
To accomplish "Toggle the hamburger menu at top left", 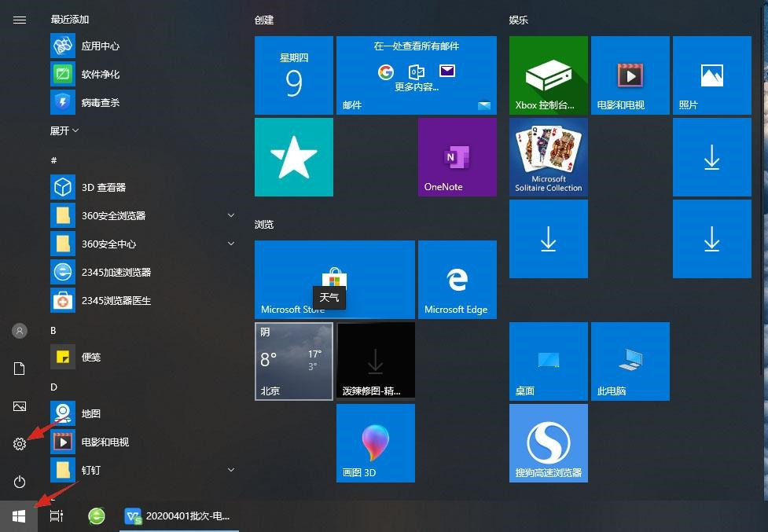I will point(20,20).
